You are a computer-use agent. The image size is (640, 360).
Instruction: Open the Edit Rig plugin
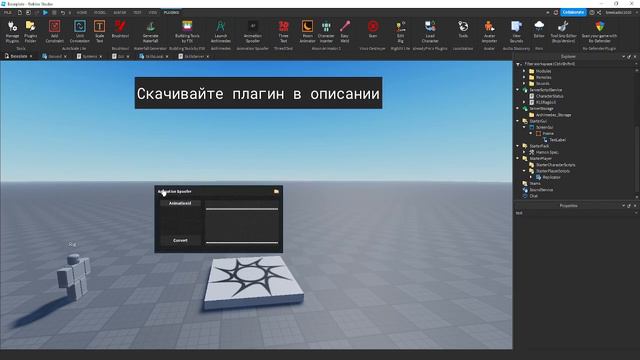[400, 32]
